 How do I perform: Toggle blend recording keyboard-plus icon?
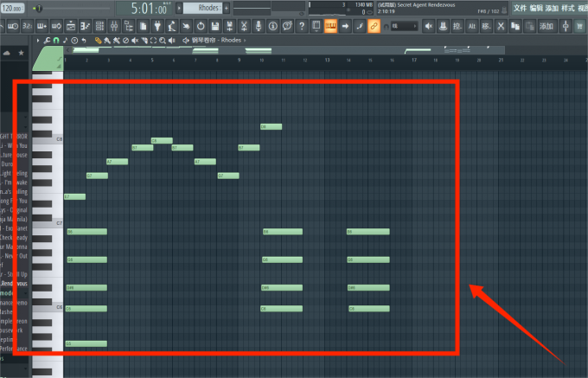point(42,26)
